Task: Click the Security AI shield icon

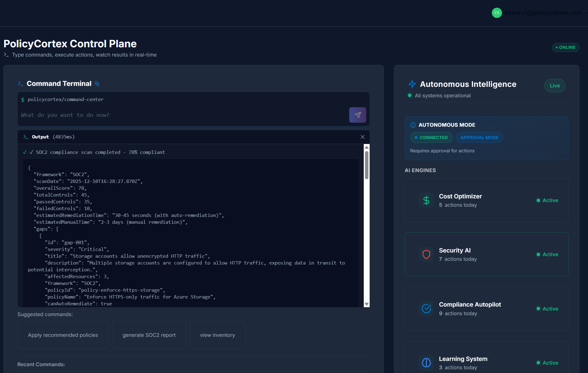Action: tap(426, 254)
